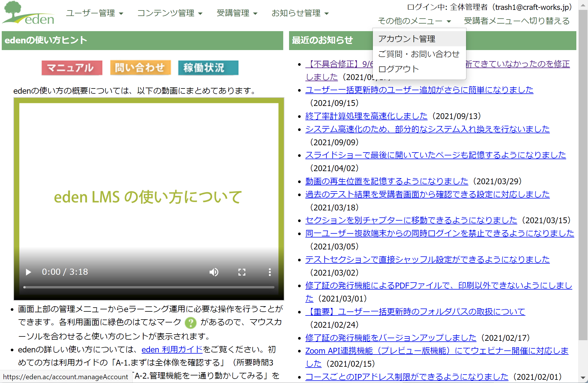Screen dimensions: 588x383
Task: Open the video's three-dot options menu
Action: pyautogui.click(x=270, y=272)
